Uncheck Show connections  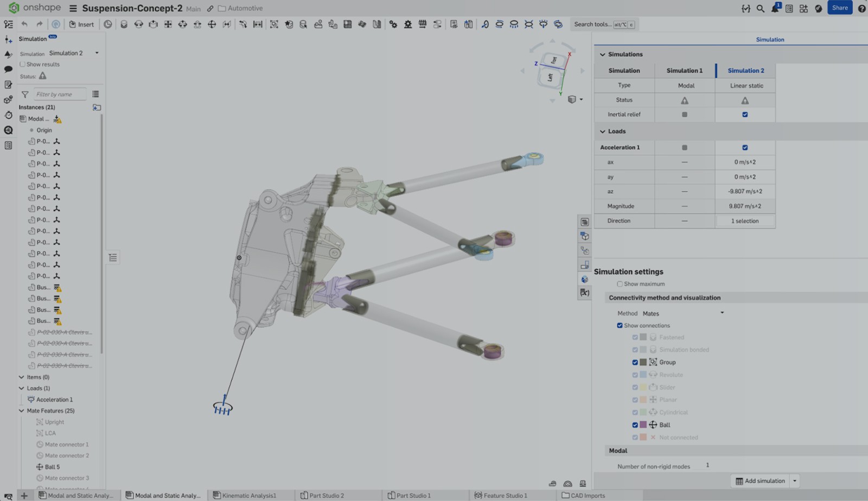(620, 326)
